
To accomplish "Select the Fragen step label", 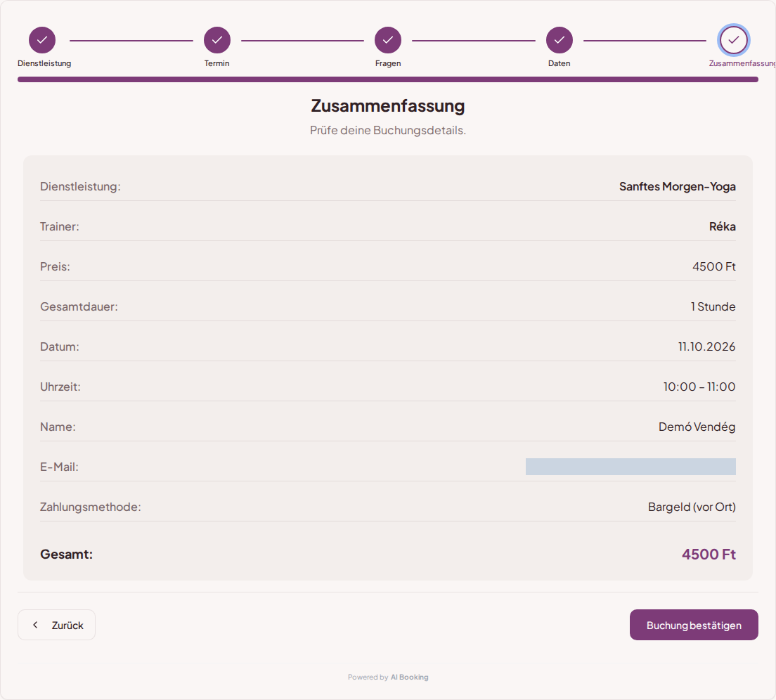I will (x=388, y=63).
